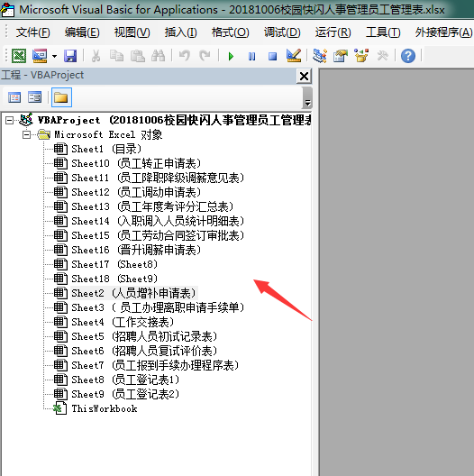Click Copy toolbar icon
This screenshot has height=476, width=474.
tap(116, 56)
